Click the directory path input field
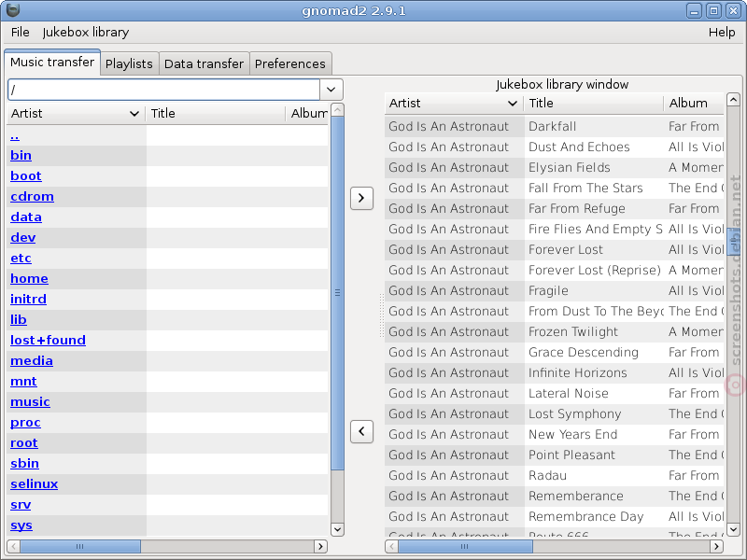The height and width of the screenshot is (560, 747). (164, 90)
